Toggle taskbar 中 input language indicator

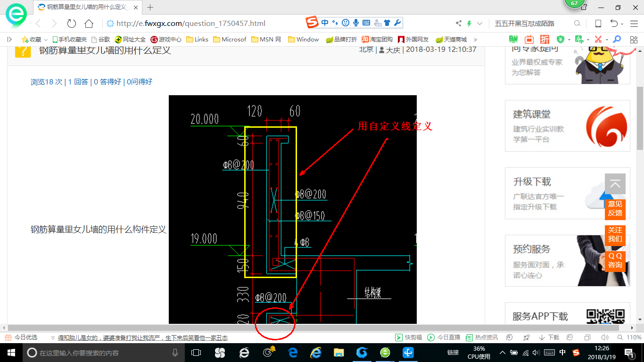click(562, 353)
